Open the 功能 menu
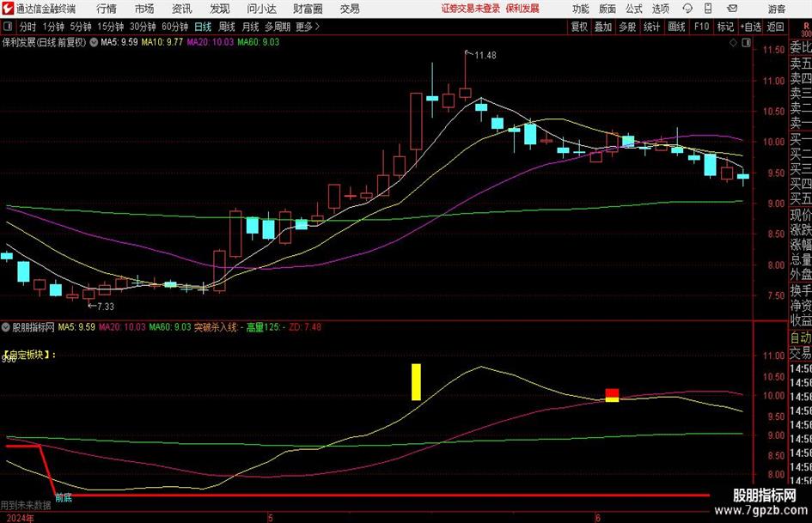812x523 pixels. pos(581,9)
